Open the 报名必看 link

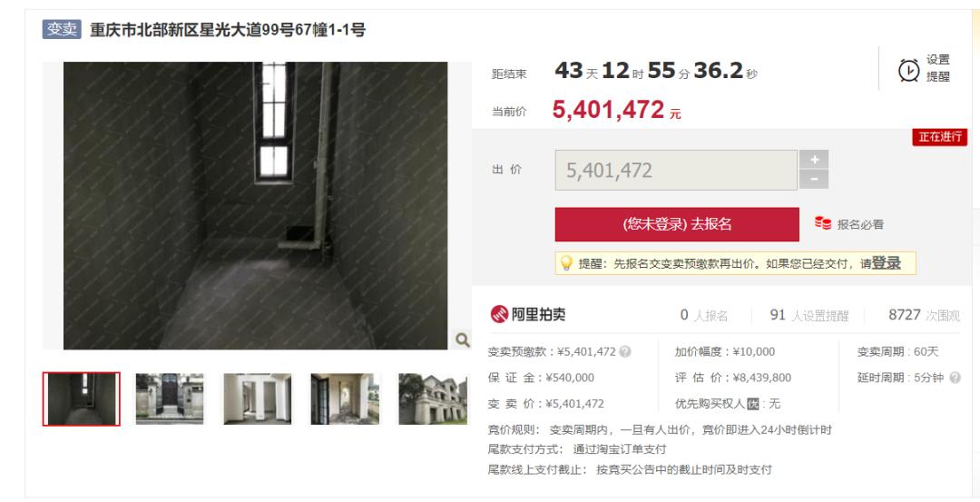(x=860, y=224)
